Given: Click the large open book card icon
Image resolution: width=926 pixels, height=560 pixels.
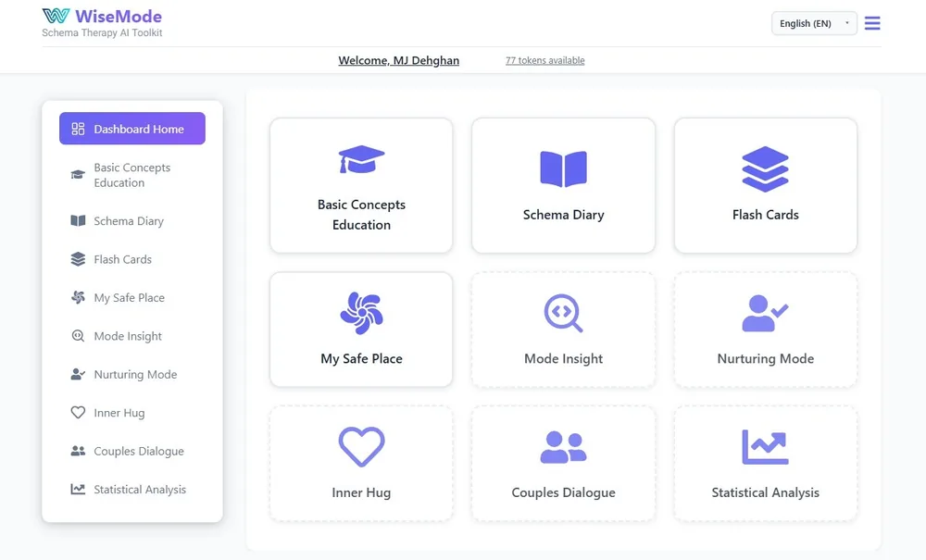Looking at the screenshot, I should point(563,168).
